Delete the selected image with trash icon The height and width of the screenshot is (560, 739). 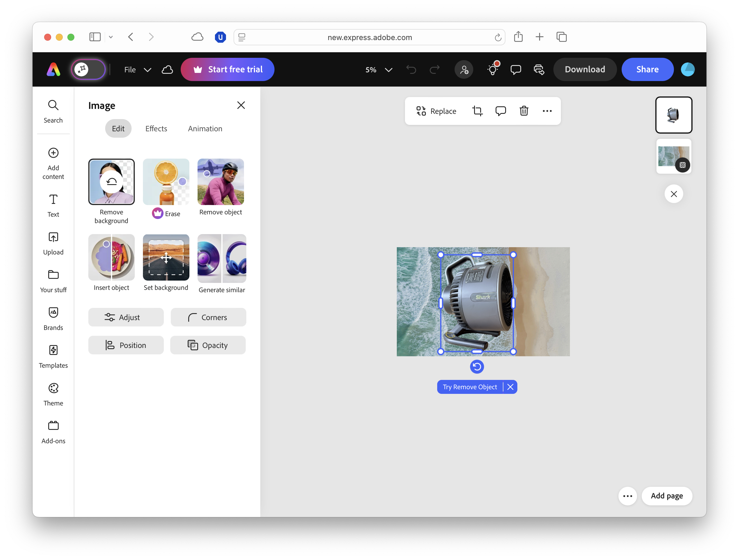tap(523, 111)
